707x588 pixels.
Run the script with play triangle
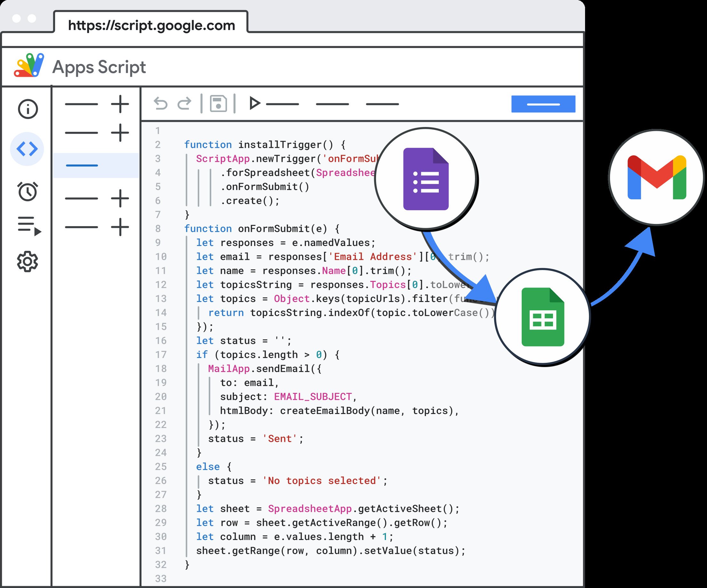pyautogui.click(x=255, y=103)
